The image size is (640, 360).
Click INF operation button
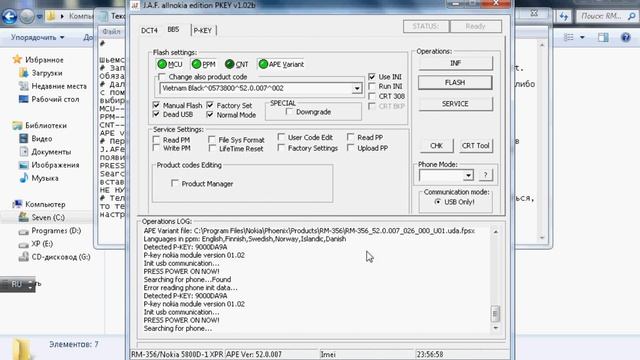455,63
